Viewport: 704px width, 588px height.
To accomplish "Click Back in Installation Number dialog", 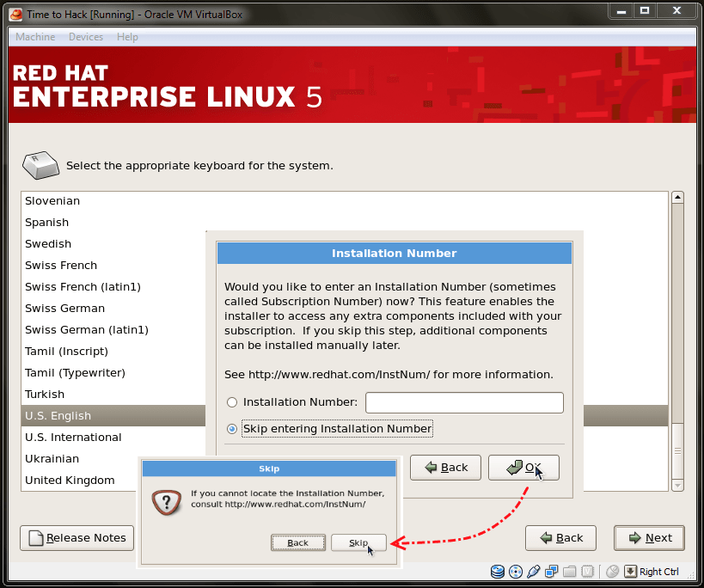I will pyautogui.click(x=445, y=468).
